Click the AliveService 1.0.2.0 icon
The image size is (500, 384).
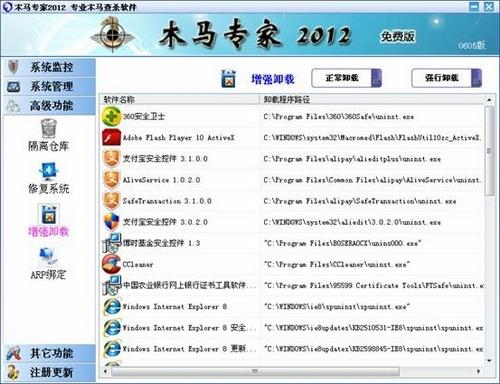pyautogui.click(x=111, y=180)
